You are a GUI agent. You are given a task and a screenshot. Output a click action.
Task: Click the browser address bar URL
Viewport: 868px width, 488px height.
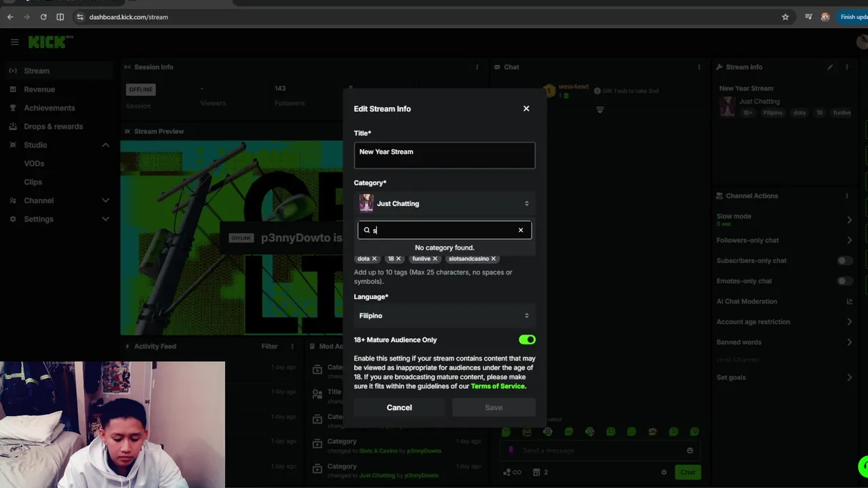[x=128, y=17]
